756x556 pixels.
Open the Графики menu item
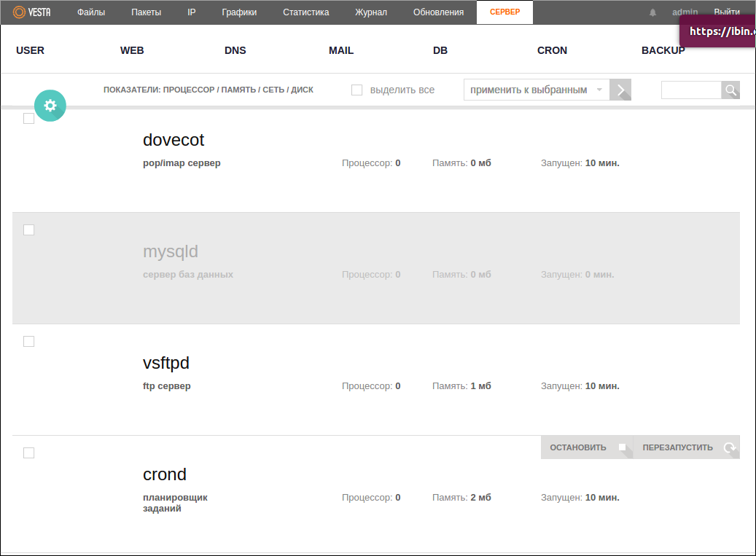[239, 12]
